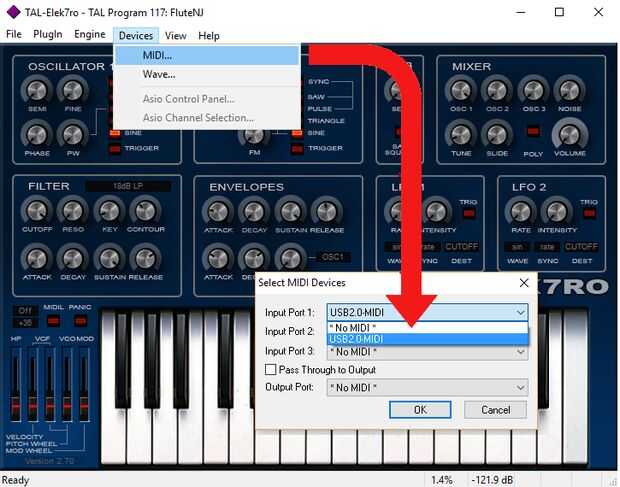620x487 pixels.
Task: Click the Mixer TUNE knob
Action: click(x=461, y=135)
